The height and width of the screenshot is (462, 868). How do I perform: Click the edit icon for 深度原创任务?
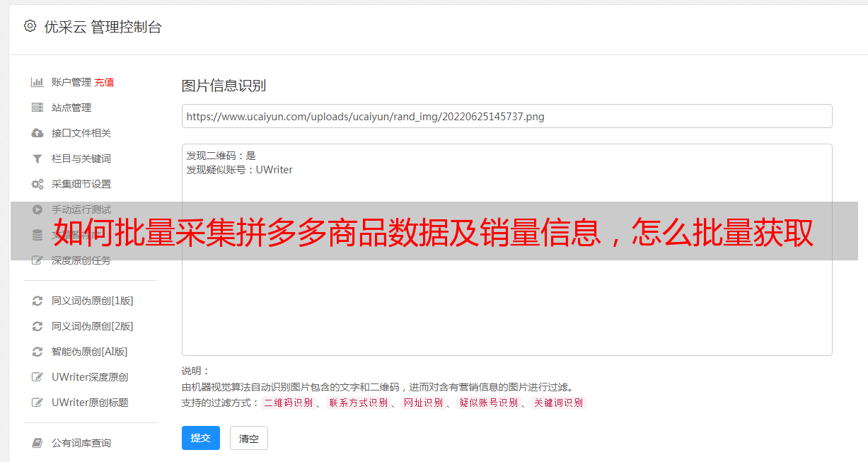pos(37,260)
